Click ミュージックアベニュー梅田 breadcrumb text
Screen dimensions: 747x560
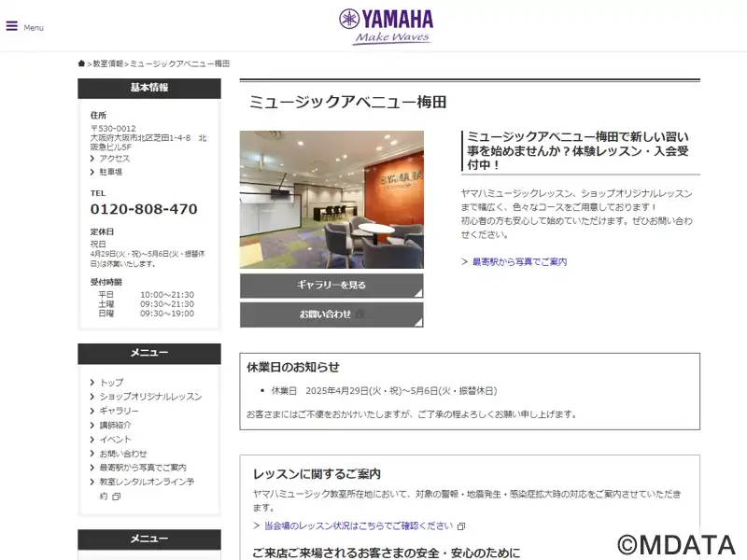click(x=179, y=63)
